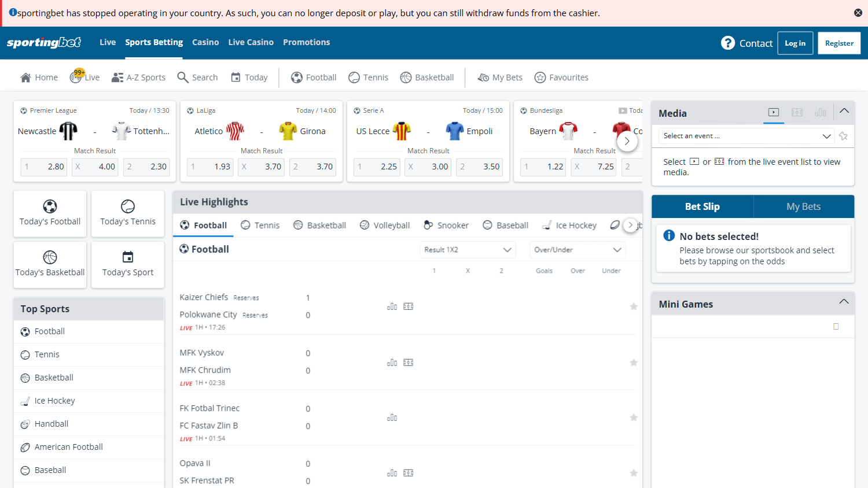Bet on Atletico vs Girona draw at 3.70
Image resolution: width=868 pixels, height=488 pixels.
click(x=262, y=167)
